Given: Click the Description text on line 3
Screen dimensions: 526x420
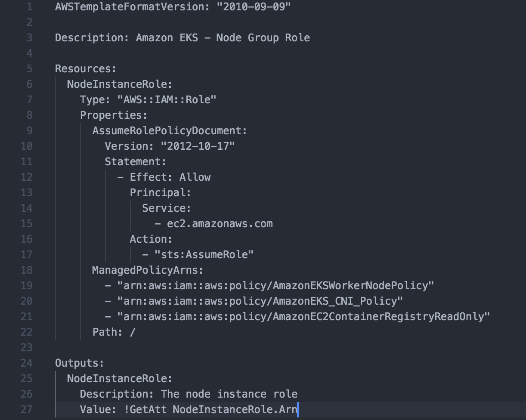Looking at the screenshot, I should click(x=223, y=38).
